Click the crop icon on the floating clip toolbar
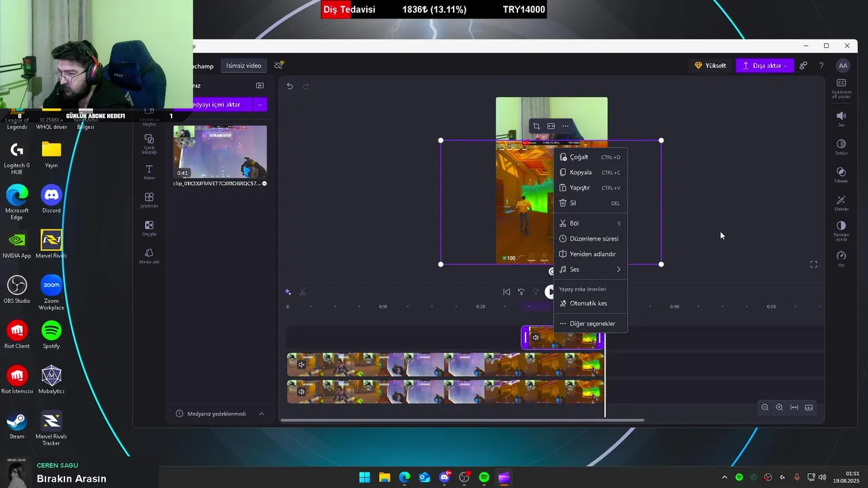Image resolution: width=868 pixels, height=488 pixels. [x=536, y=126]
